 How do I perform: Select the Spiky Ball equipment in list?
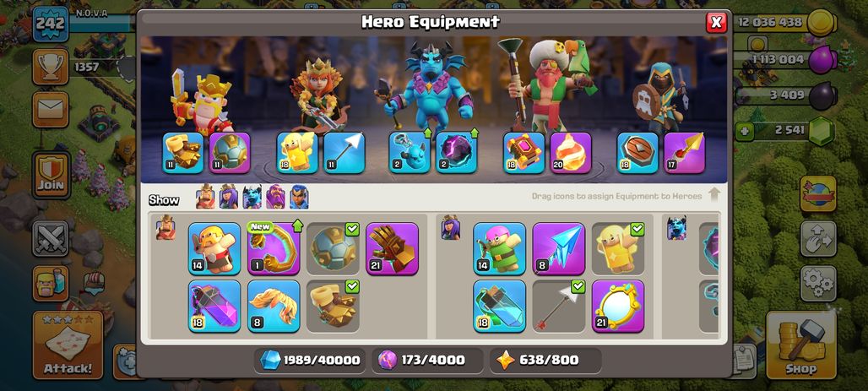coord(333,248)
